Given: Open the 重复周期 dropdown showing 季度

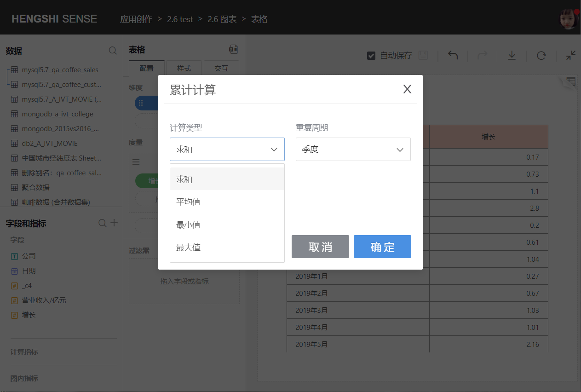Looking at the screenshot, I should 353,150.
